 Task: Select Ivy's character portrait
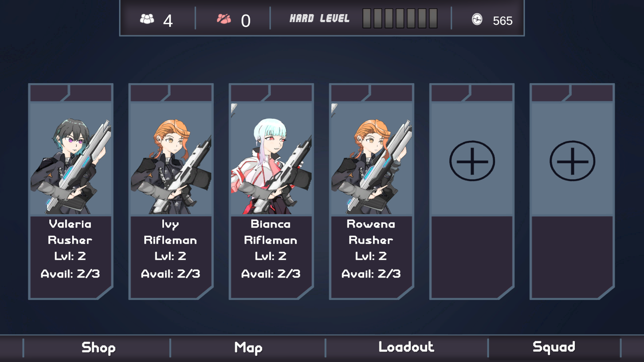(x=171, y=159)
